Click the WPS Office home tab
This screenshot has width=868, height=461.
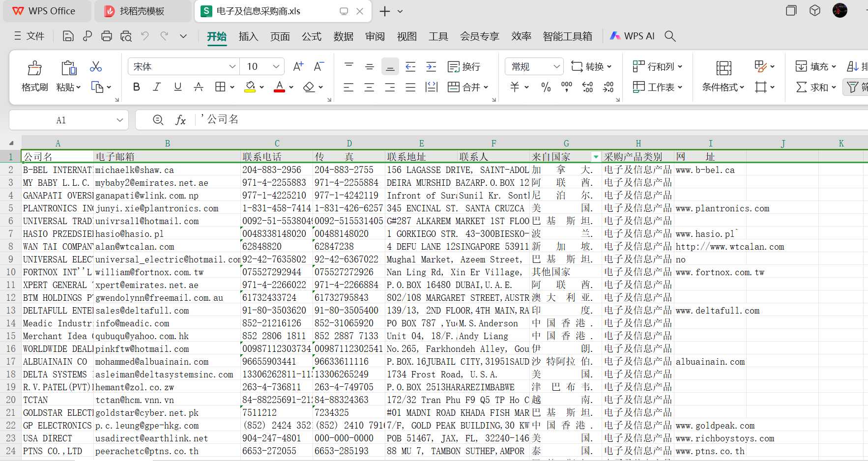pyautogui.click(x=47, y=11)
